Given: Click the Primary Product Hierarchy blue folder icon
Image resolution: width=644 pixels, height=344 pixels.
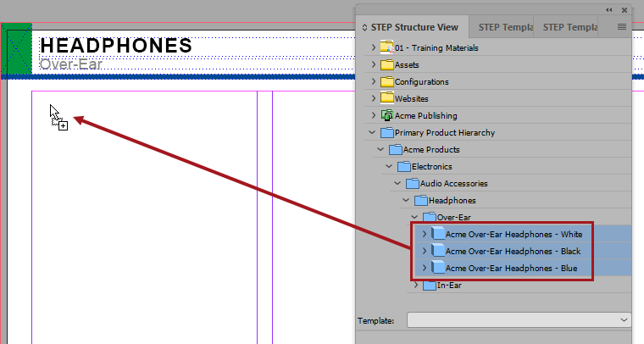Looking at the screenshot, I should point(387,132).
